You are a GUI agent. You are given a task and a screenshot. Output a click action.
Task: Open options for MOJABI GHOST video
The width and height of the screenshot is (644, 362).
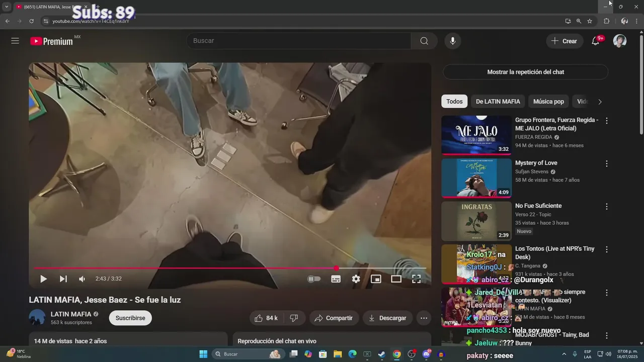click(x=607, y=335)
